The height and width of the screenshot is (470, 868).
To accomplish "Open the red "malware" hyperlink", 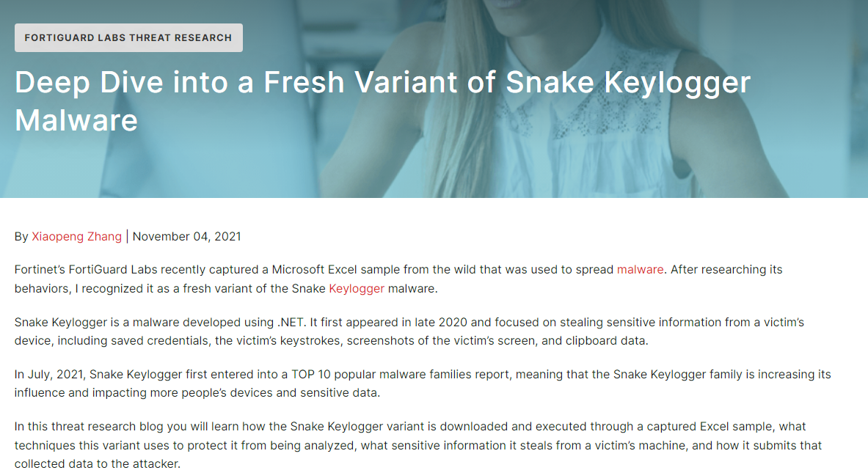I will click(640, 269).
